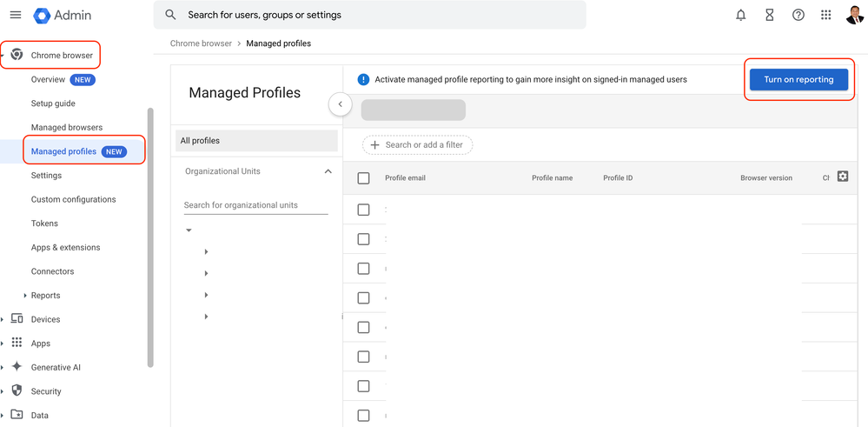Click Chrome browser breadcrumb link
Screen dimensions: 868x427
[201, 43]
